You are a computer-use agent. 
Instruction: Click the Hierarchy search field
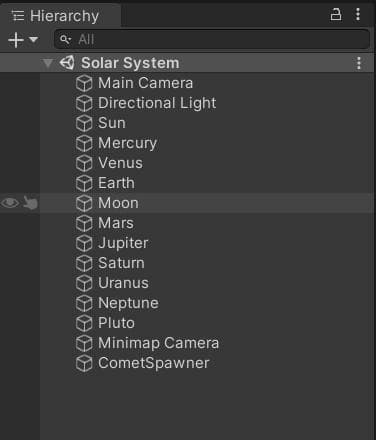point(212,39)
